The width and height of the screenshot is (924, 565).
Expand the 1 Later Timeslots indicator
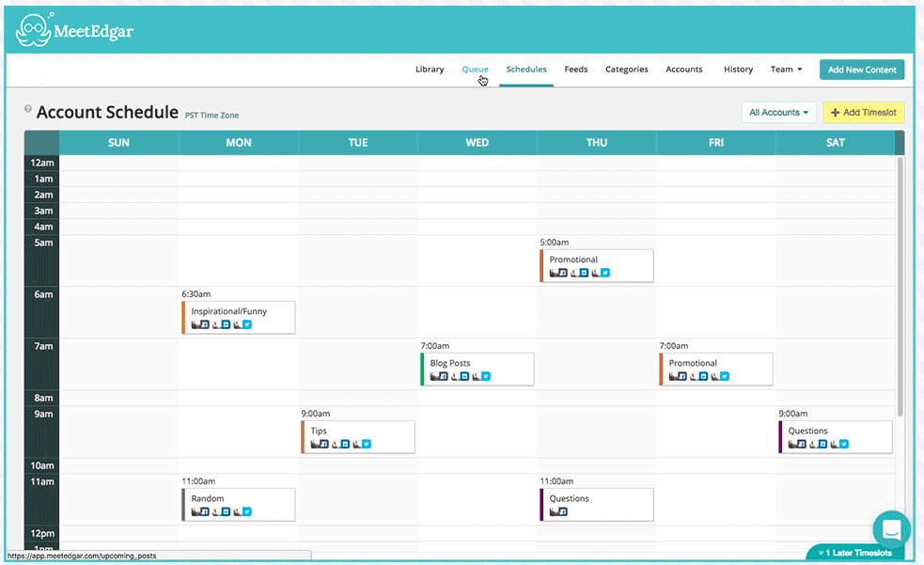pyautogui.click(x=855, y=553)
